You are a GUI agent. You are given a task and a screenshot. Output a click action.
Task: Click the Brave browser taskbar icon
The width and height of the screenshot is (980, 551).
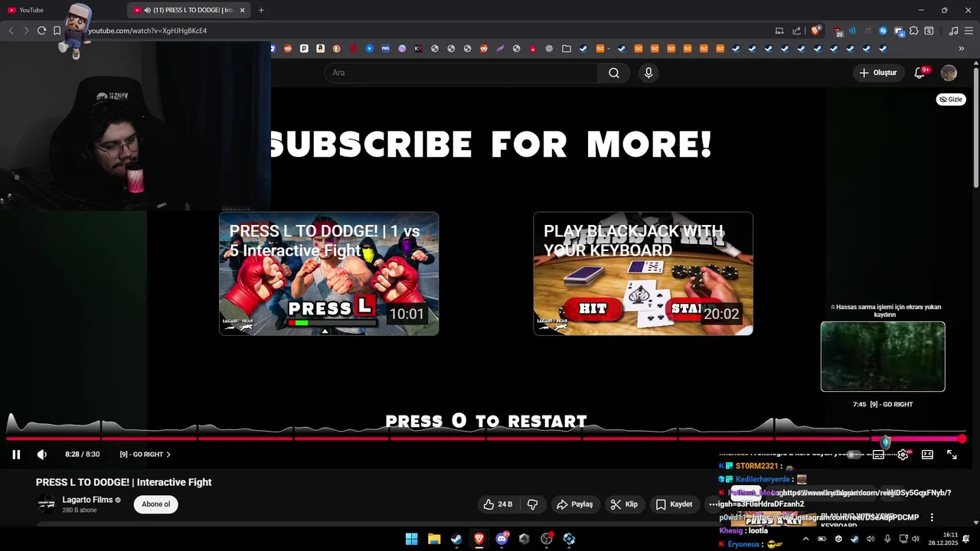[x=479, y=539]
